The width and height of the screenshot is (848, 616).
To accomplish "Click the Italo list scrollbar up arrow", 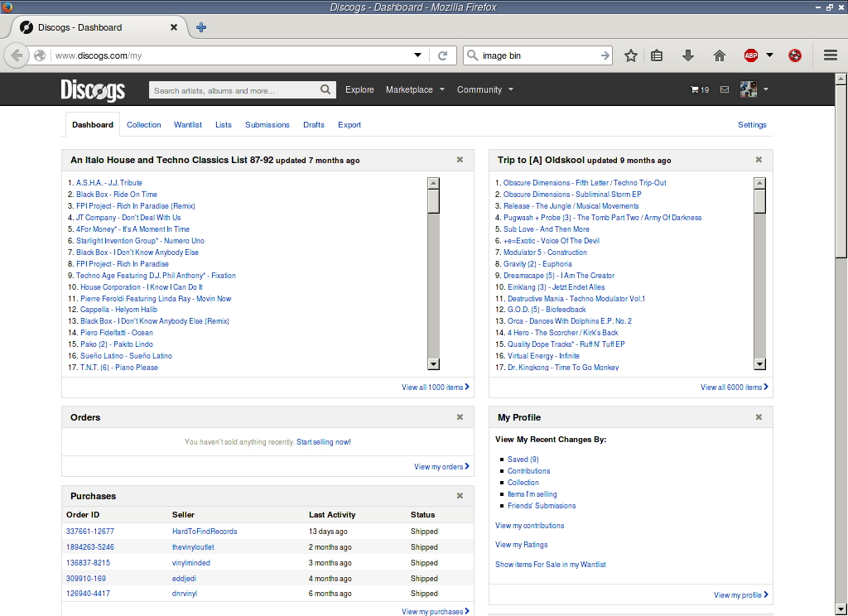I will coord(433,183).
